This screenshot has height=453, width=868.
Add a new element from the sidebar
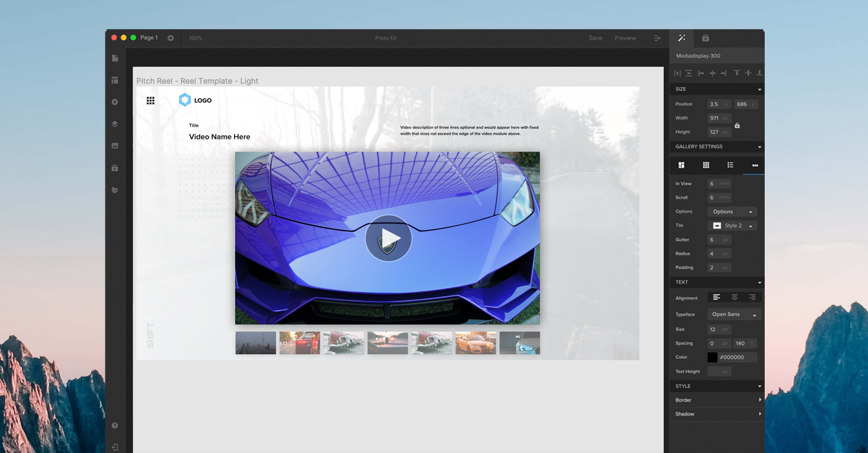115,102
